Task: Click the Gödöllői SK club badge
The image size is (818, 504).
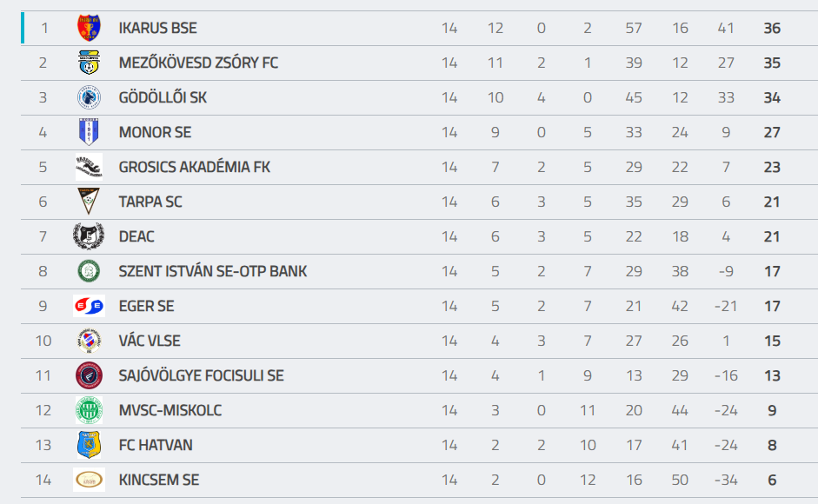Action: click(x=89, y=97)
